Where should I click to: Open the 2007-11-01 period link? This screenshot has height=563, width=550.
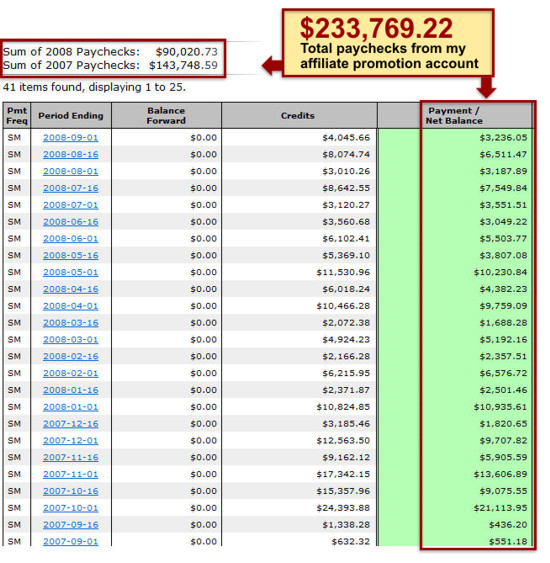pos(70,474)
